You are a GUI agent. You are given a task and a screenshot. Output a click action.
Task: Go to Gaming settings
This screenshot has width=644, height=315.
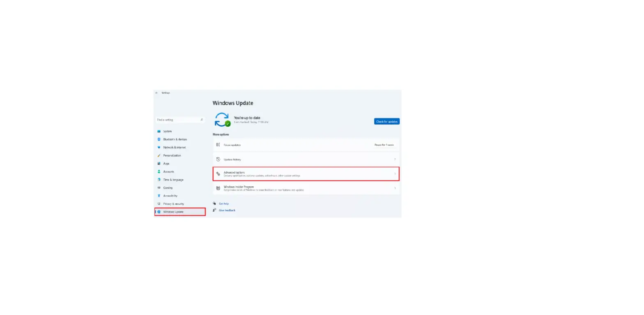click(x=168, y=188)
